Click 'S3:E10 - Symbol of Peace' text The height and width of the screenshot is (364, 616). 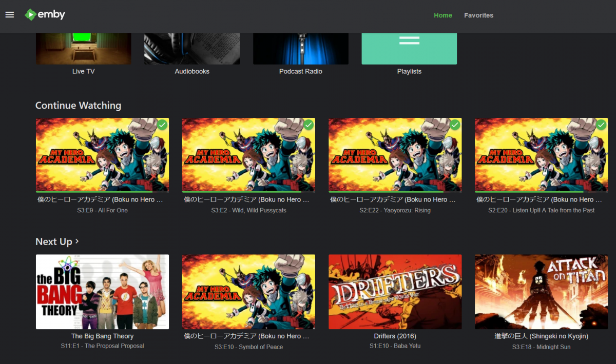point(248,347)
